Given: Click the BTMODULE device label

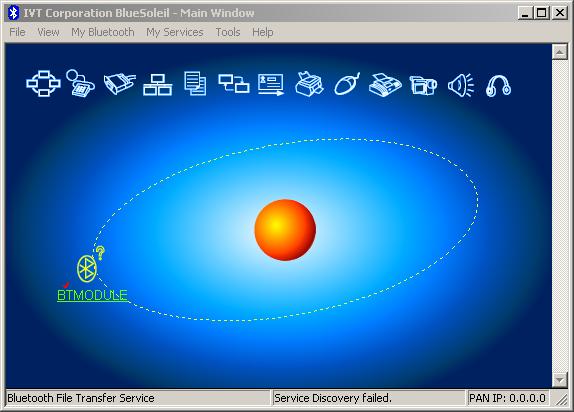Looking at the screenshot, I should tap(92, 295).
